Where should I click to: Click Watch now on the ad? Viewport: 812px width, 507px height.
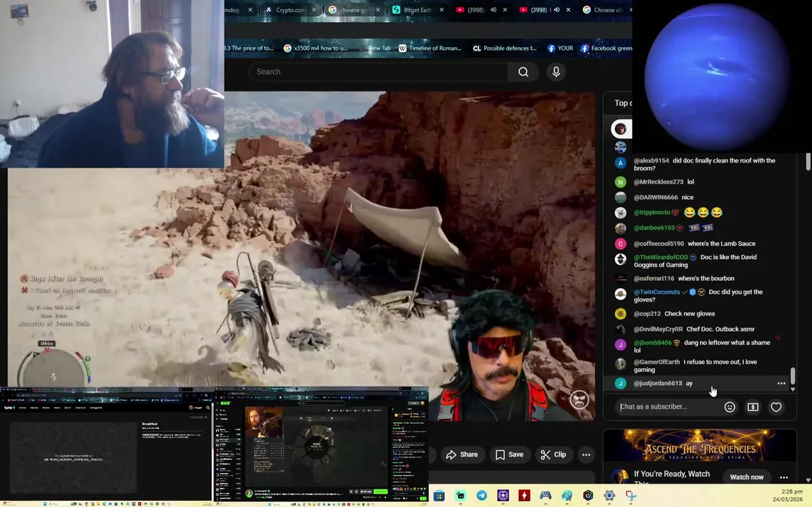point(747,477)
